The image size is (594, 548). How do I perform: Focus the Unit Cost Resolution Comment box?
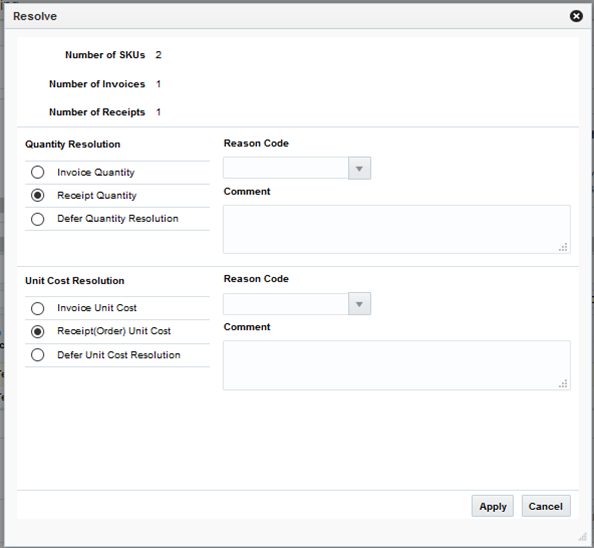pos(397,365)
